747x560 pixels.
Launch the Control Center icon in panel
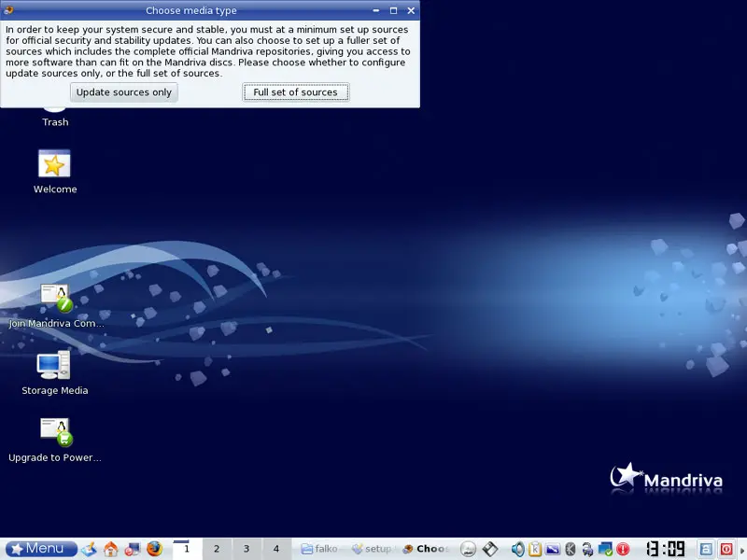(133, 549)
